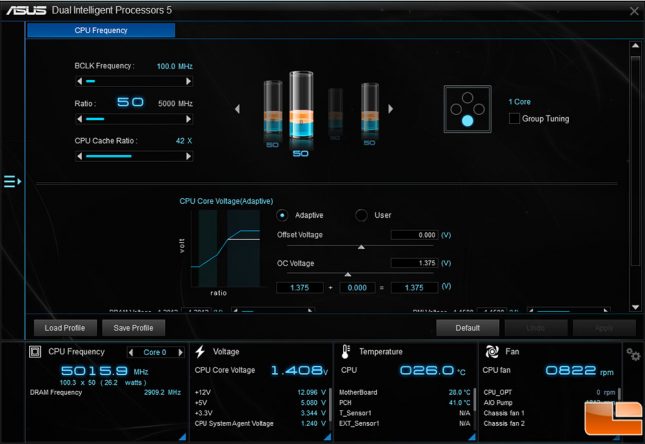Click the Temperature thermometer icon

pyautogui.click(x=346, y=352)
